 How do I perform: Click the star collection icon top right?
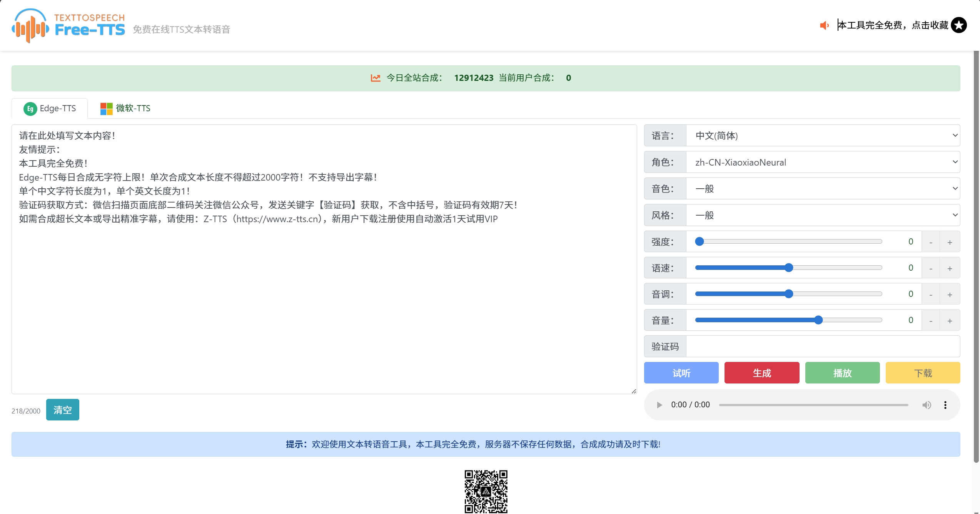click(959, 25)
